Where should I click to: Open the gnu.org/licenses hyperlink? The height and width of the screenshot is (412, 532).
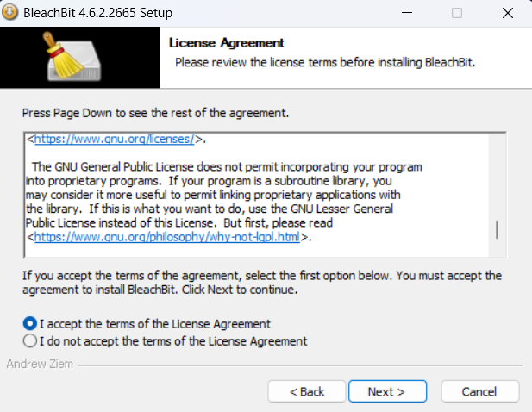(x=115, y=139)
